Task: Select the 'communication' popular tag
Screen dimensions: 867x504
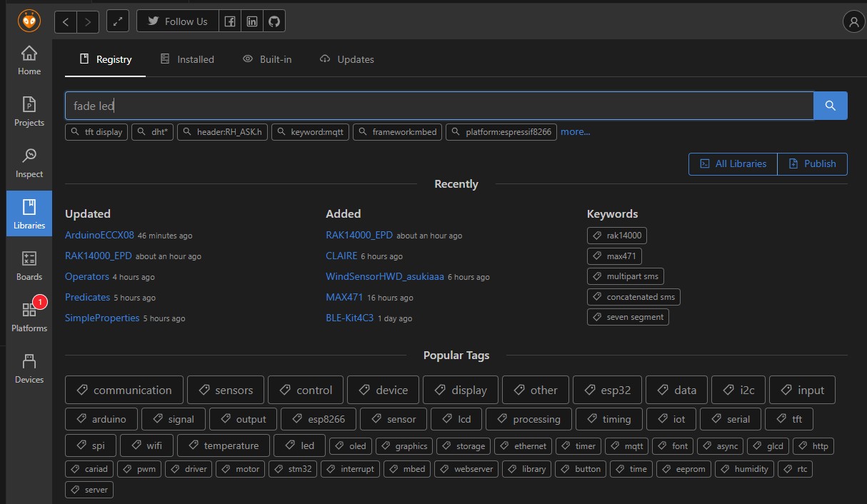Action: coord(124,390)
